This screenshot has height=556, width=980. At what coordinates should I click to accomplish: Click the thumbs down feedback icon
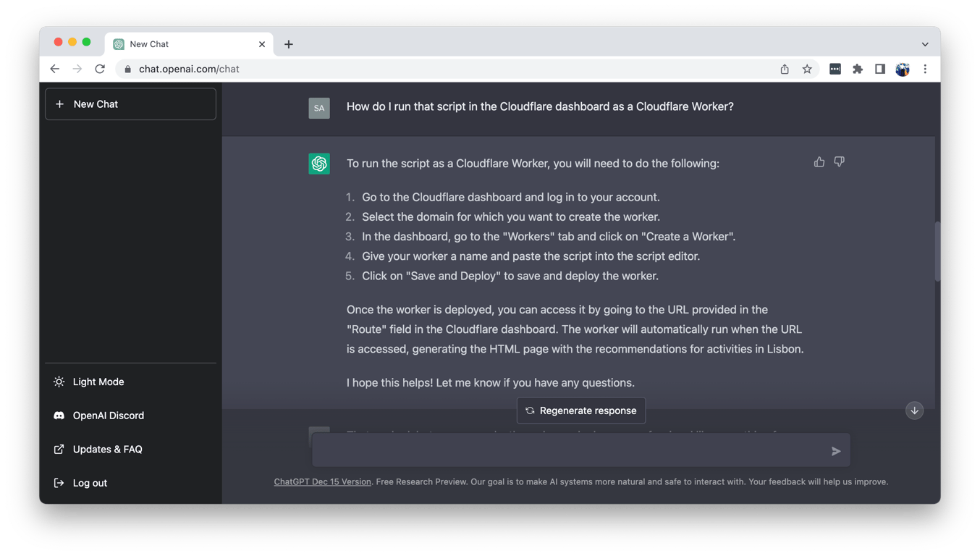(839, 162)
